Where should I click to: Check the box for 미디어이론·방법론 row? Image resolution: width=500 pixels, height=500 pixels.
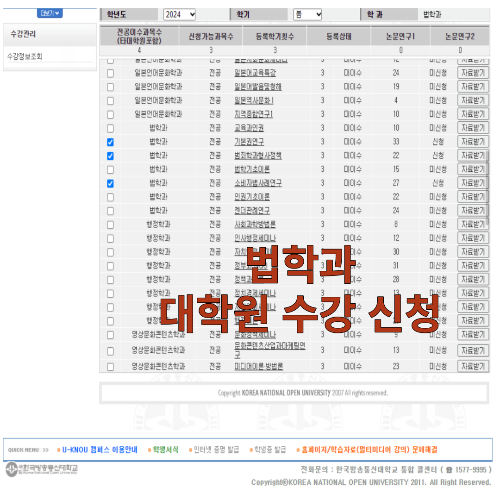(110, 367)
